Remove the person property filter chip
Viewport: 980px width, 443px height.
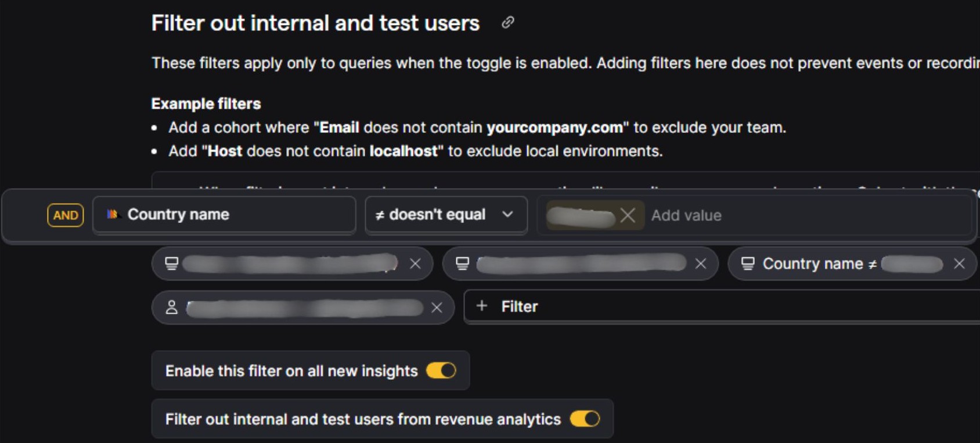click(x=437, y=308)
